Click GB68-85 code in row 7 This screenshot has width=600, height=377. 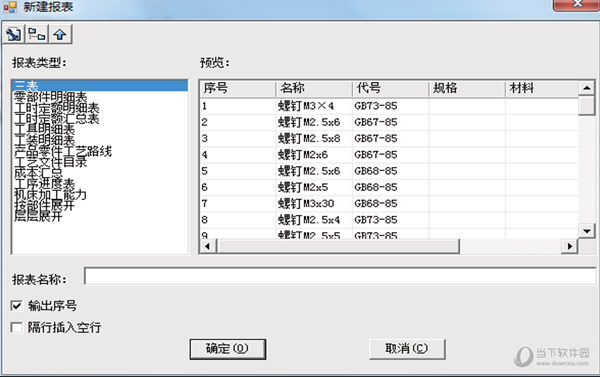(x=376, y=204)
